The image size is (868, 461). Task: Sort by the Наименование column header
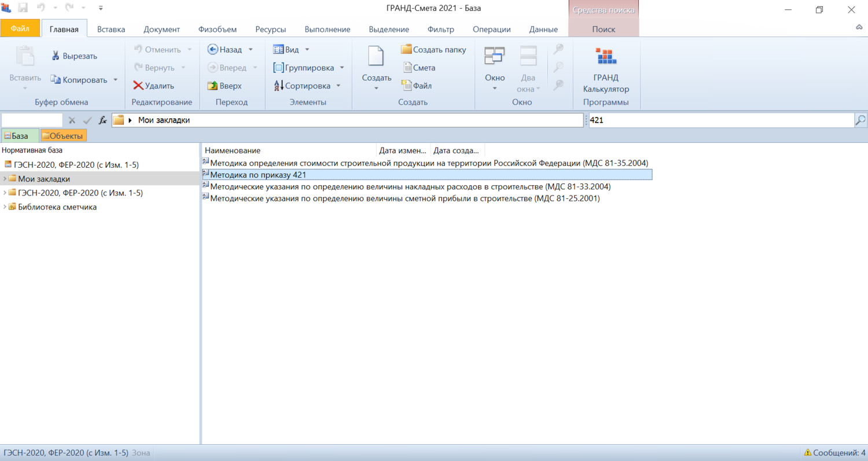tap(289, 150)
